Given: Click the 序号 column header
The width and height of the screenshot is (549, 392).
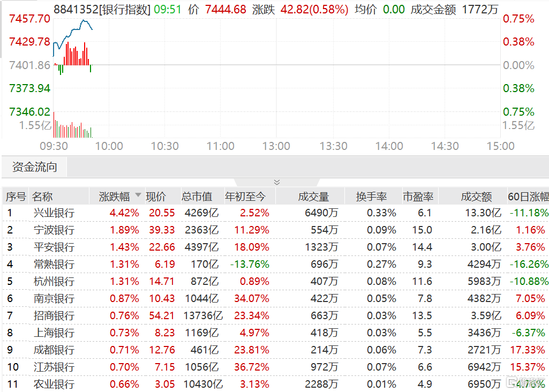Looking at the screenshot, I should click(x=16, y=197).
